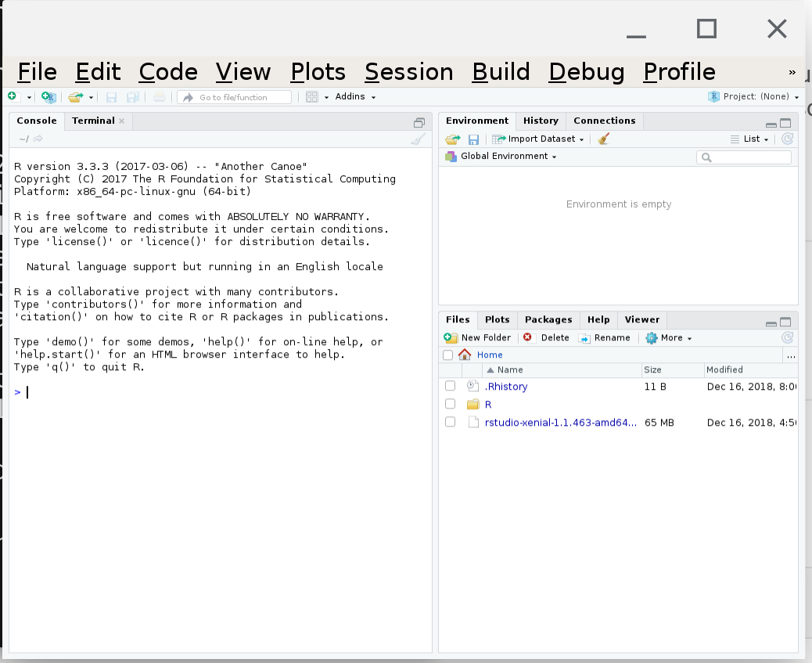Check the R folder checkbox

coord(450,404)
